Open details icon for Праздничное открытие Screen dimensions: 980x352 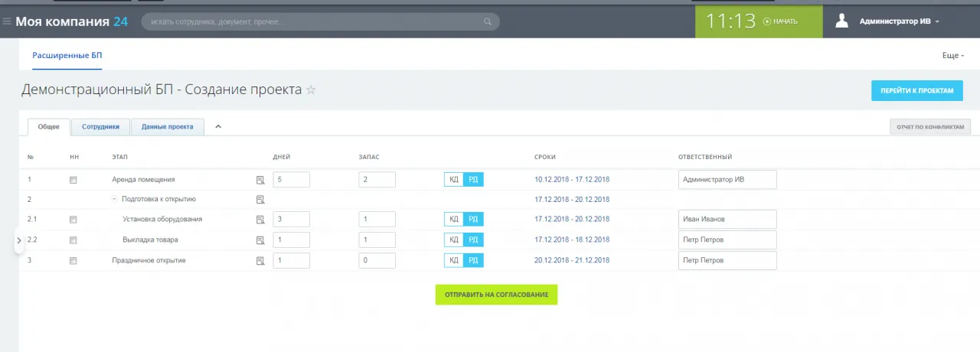tap(260, 260)
